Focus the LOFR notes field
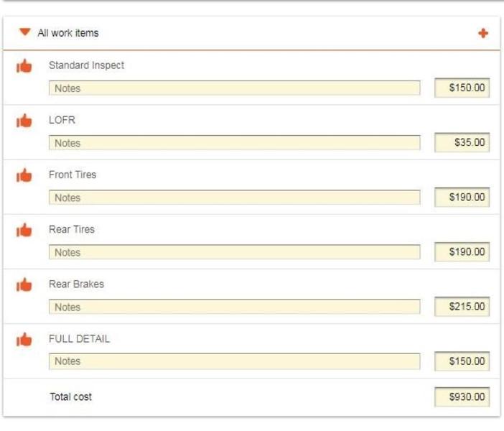504x431 pixels. click(234, 143)
